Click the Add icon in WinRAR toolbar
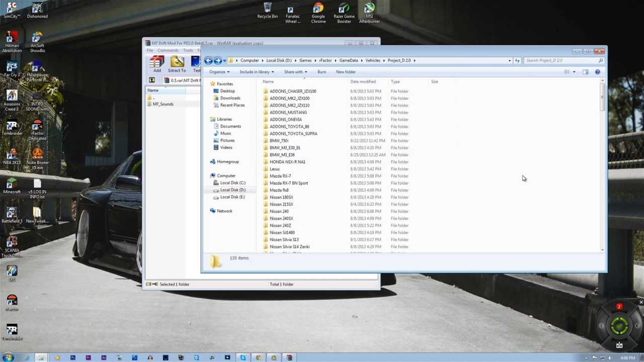The image size is (644, 362). point(157,64)
